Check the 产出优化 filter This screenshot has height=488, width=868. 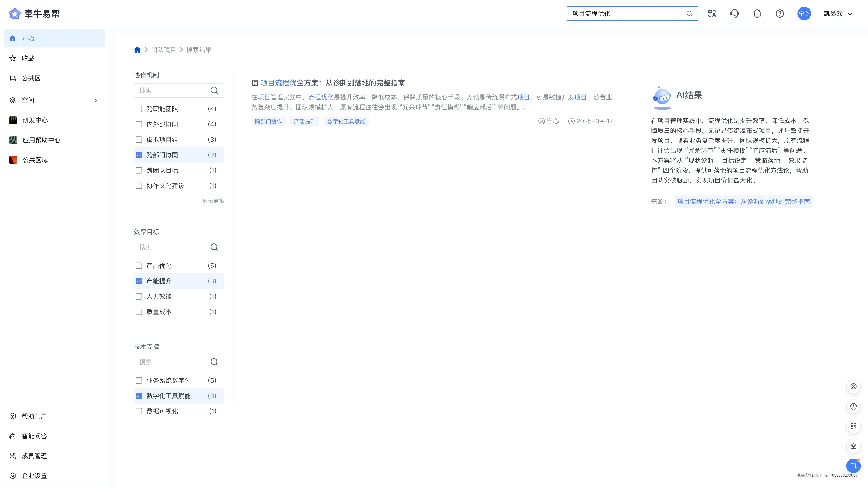[x=139, y=266]
